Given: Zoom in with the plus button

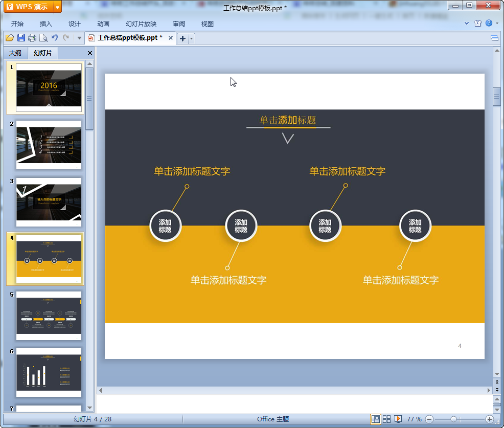Looking at the screenshot, I should click(490, 419).
